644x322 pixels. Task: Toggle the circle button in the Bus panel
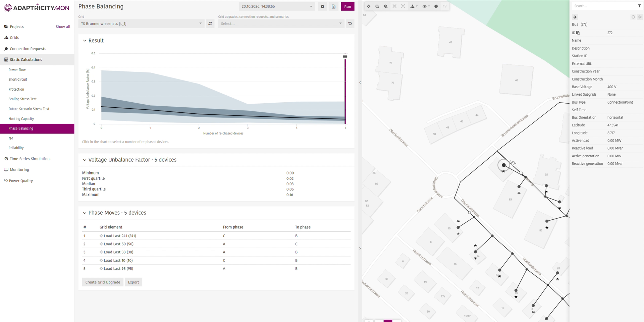coord(633,17)
